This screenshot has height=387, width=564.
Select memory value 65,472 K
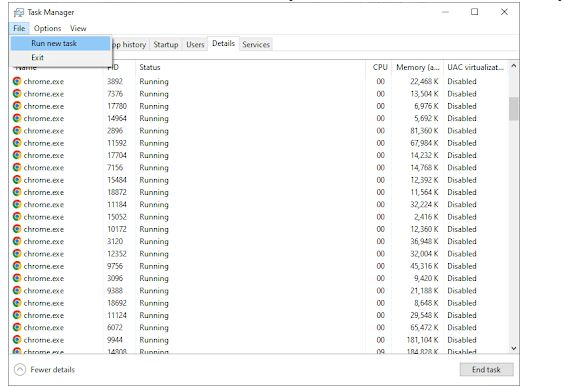point(424,328)
